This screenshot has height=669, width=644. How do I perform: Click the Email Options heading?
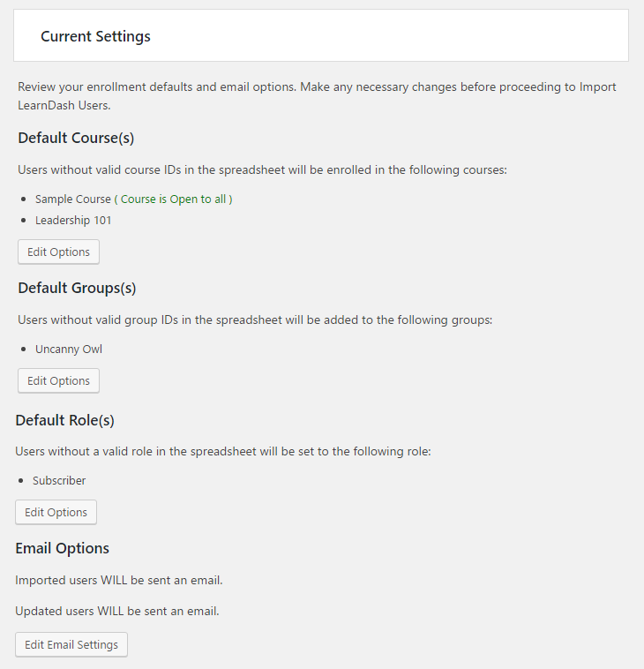coord(63,548)
